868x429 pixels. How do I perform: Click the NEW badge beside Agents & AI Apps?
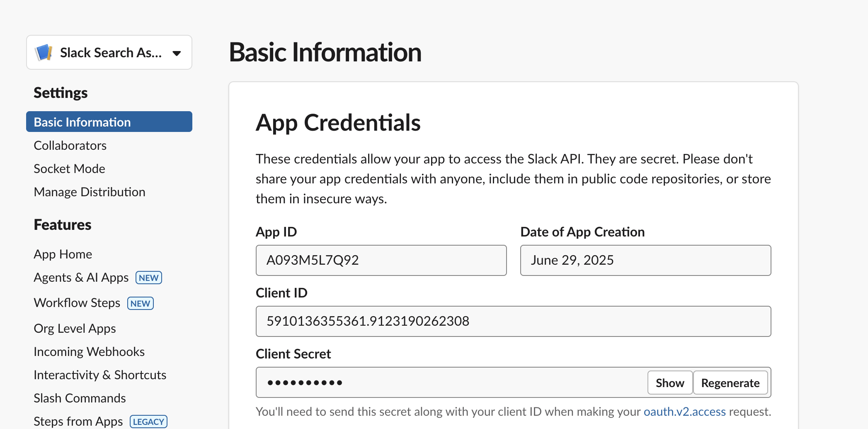point(148,278)
